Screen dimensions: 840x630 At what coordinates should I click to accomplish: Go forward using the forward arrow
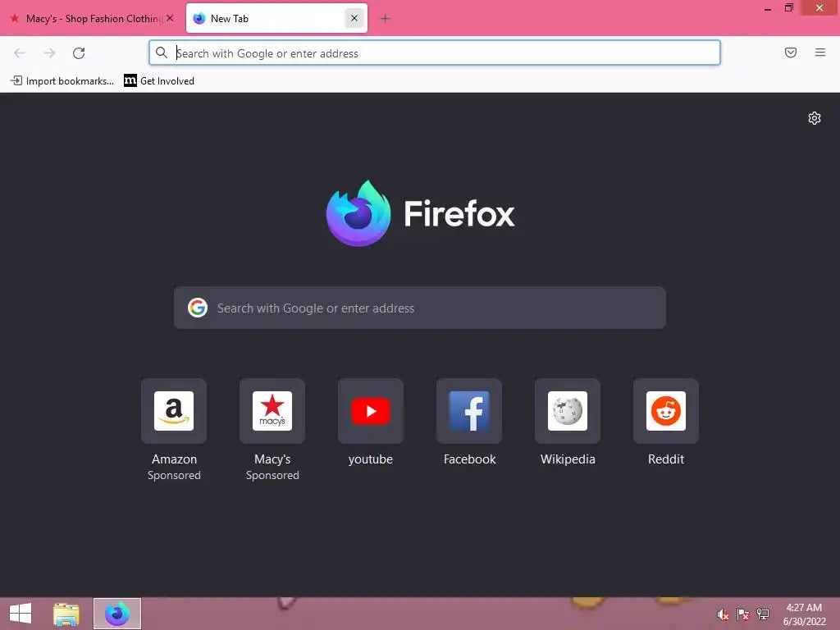[49, 53]
